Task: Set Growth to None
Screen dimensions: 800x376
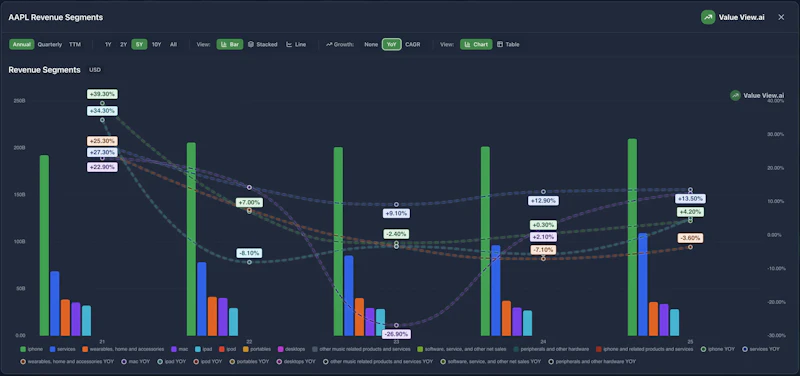Action: pyautogui.click(x=371, y=44)
